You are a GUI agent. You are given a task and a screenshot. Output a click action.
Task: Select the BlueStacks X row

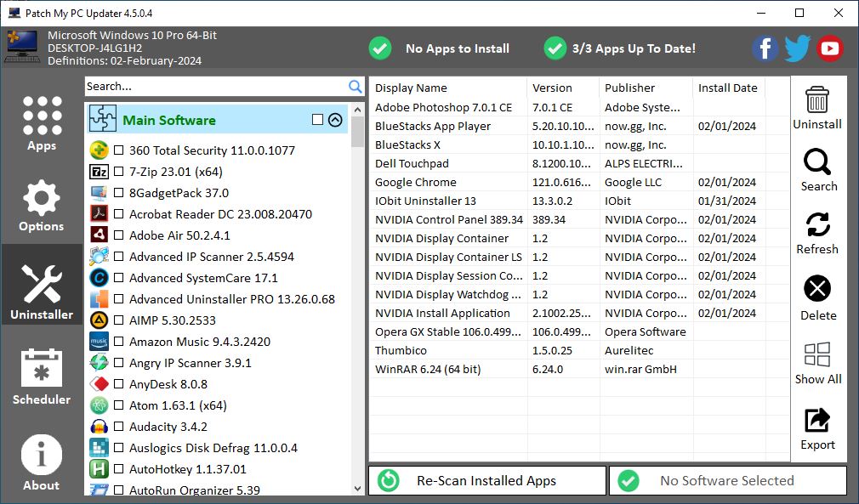(579, 144)
